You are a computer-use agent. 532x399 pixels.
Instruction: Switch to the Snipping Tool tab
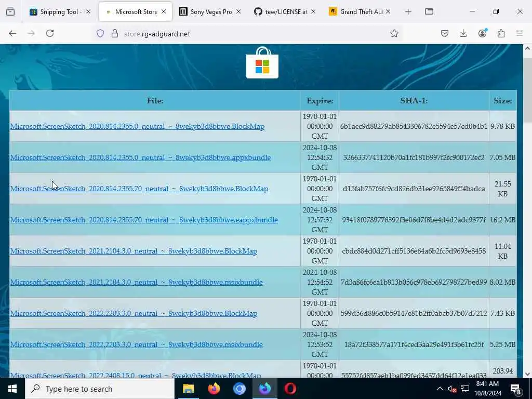click(56, 11)
